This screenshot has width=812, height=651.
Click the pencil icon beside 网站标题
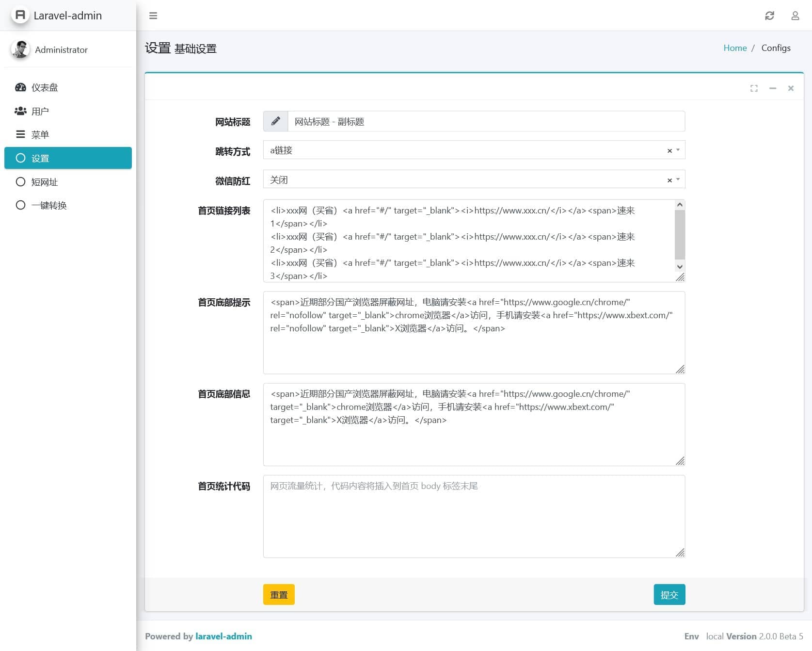tap(275, 121)
